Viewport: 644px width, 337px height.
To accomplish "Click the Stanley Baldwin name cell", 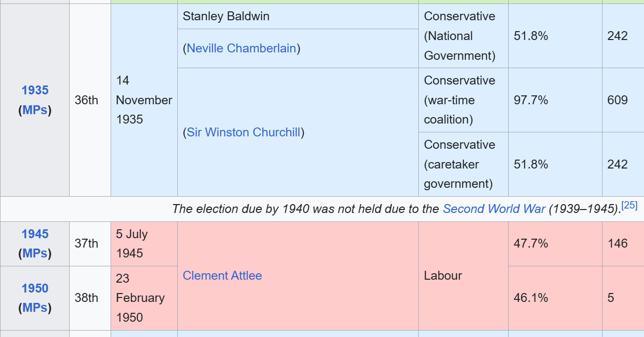I will pyautogui.click(x=226, y=16).
